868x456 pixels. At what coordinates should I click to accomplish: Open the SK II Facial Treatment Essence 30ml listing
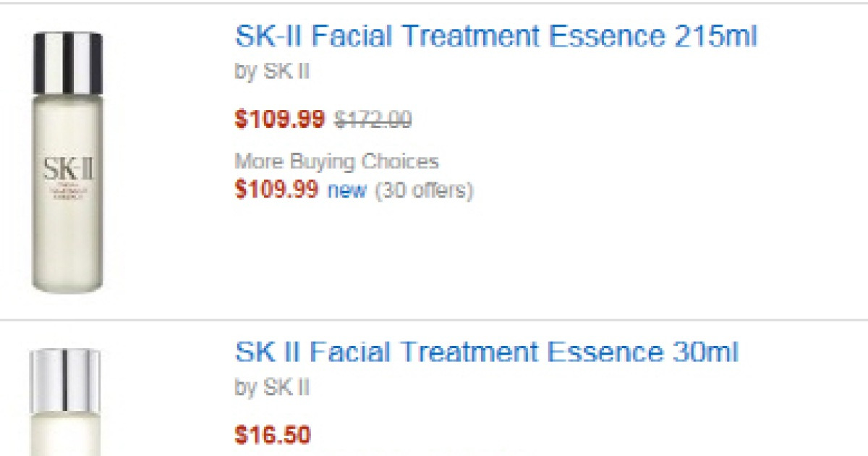[486, 352]
